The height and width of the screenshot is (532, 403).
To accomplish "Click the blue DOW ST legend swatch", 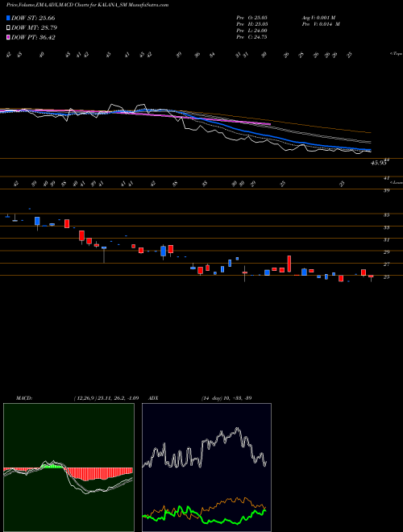I will coord(8,18).
